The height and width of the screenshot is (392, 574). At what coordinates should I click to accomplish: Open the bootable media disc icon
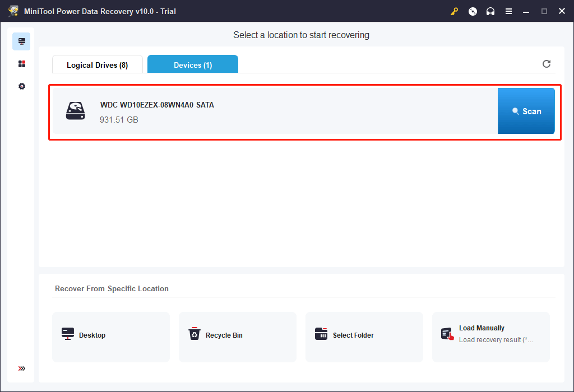[x=473, y=11]
